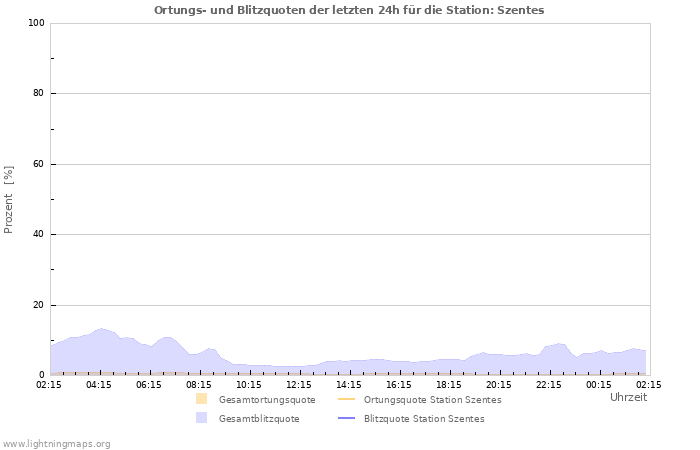This screenshot has height=450, width=700.
Task: Select the 04:15 time tick label
Action: click(x=99, y=384)
